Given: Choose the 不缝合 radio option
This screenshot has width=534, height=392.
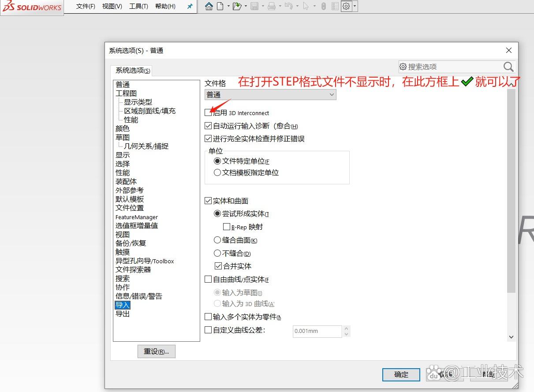Looking at the screenshot, I should pos(217,254).
